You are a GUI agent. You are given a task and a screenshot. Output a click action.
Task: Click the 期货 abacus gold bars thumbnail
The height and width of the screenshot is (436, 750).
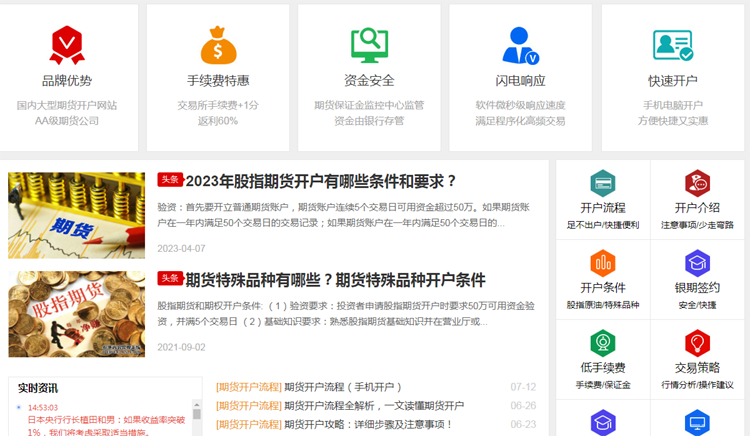click(x=77, y=215)
